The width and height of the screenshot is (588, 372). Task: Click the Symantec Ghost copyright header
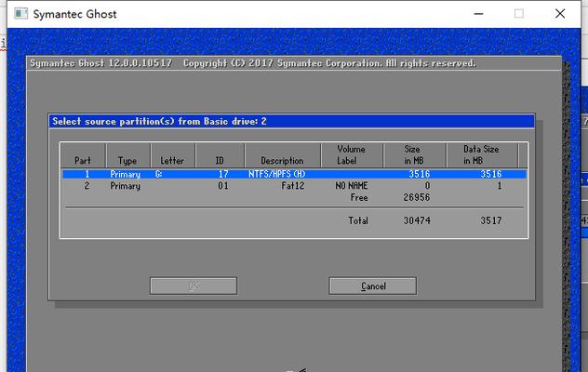(x=253, y=63)
